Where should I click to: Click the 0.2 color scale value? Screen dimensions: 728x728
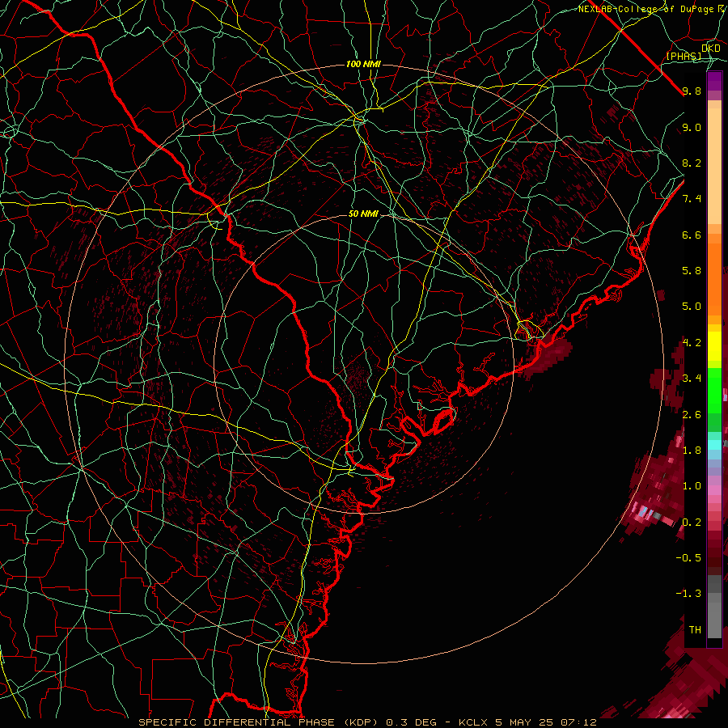(692, 523)
